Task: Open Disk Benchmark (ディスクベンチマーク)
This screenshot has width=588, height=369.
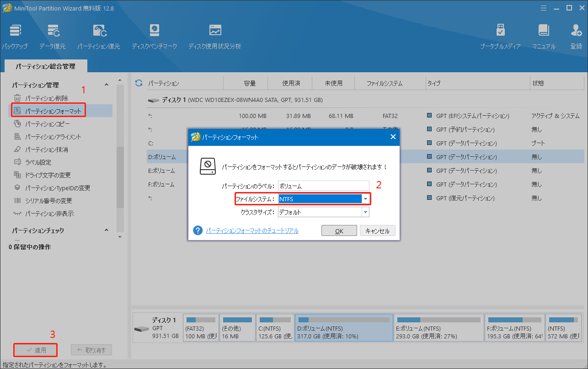Action: click(x=154, y=31)
